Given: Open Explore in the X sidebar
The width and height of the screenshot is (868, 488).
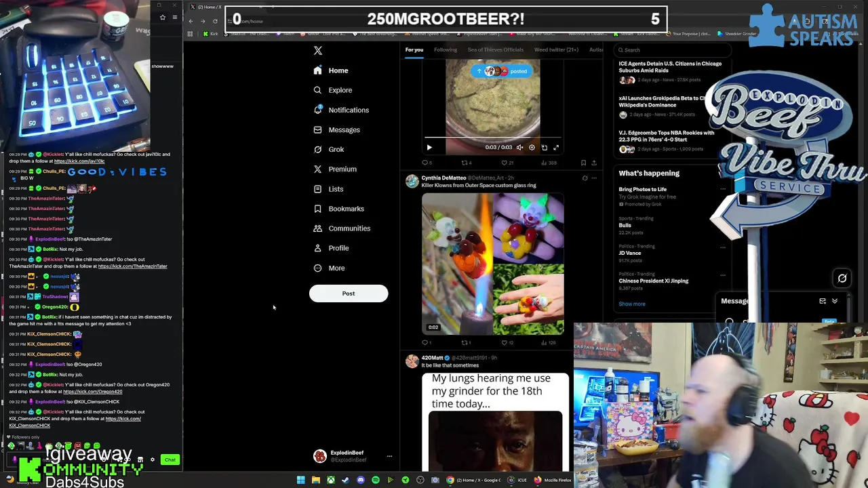Looking at the screenshot, I should (332, 90).
